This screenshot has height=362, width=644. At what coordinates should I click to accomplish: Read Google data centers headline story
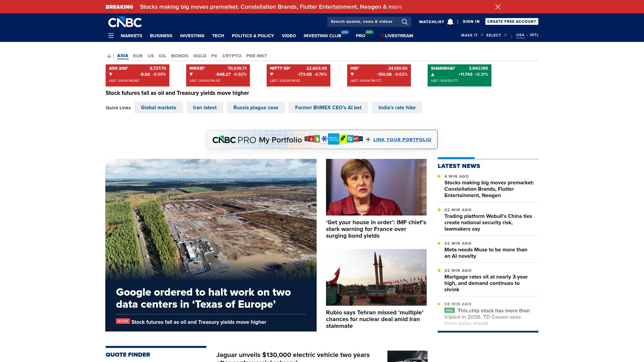pos(203,298)
